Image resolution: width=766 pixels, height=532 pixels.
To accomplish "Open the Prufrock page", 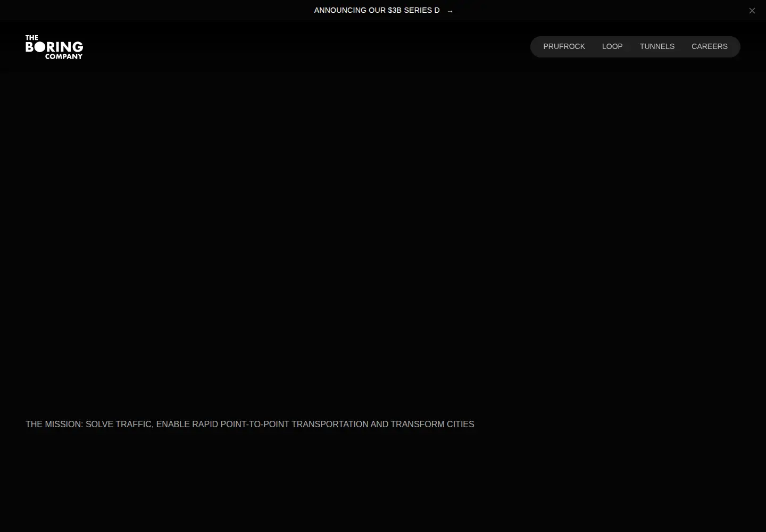I will tap(564, 46).
